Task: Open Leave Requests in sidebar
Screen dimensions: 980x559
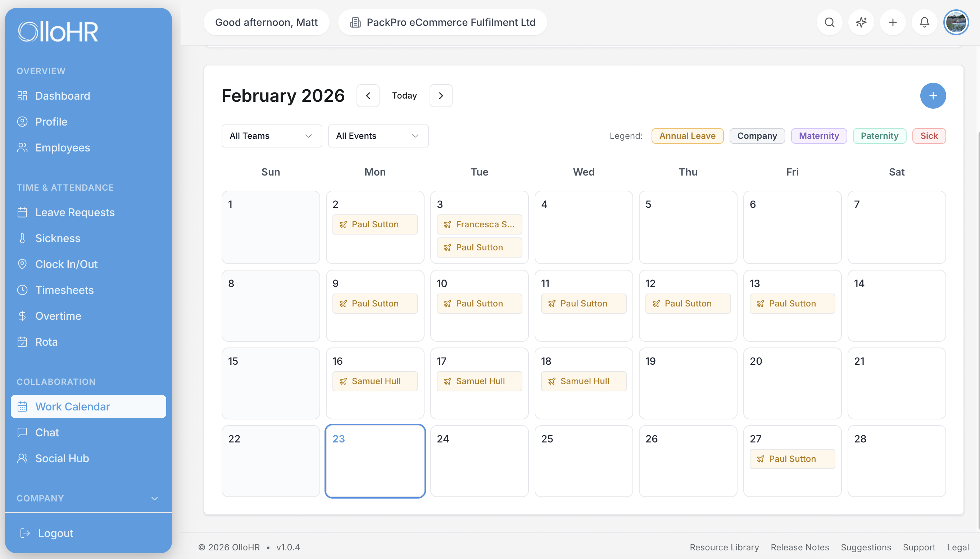Action: click(x=74, y=212)
